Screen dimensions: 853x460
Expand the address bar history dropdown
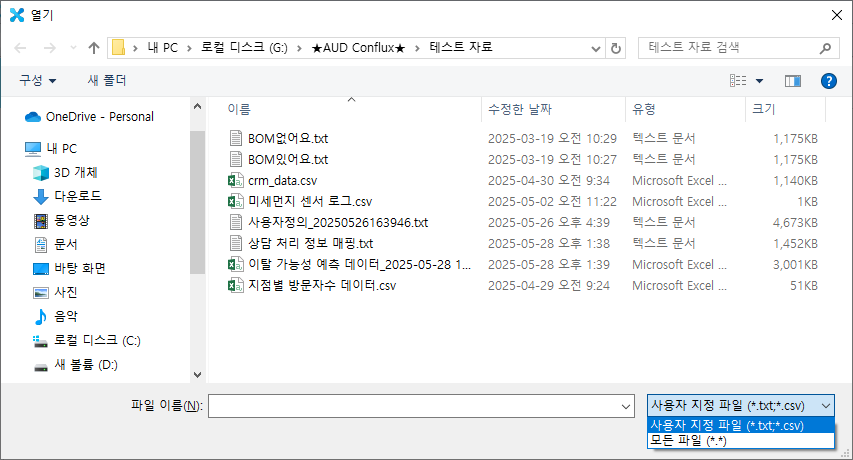(595, 47)
